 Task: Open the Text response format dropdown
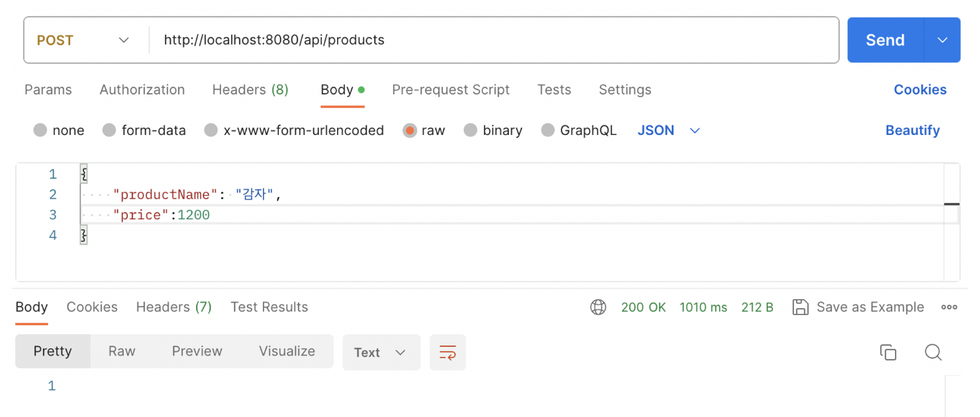pyautogui.click(x=381, y=352)
